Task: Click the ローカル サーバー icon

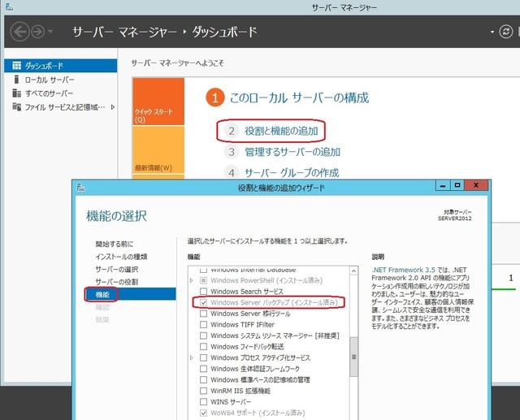Action: click(16, 80)
